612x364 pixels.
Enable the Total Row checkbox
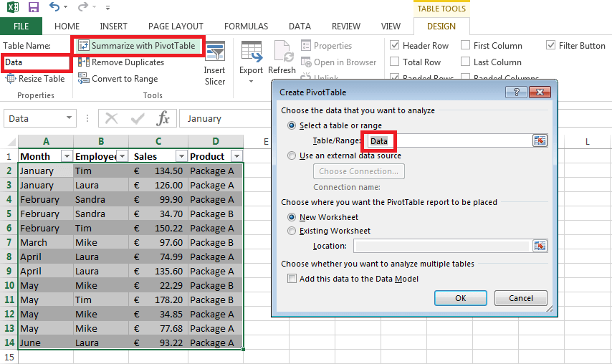pyautogui.click(x=395, y=62)
